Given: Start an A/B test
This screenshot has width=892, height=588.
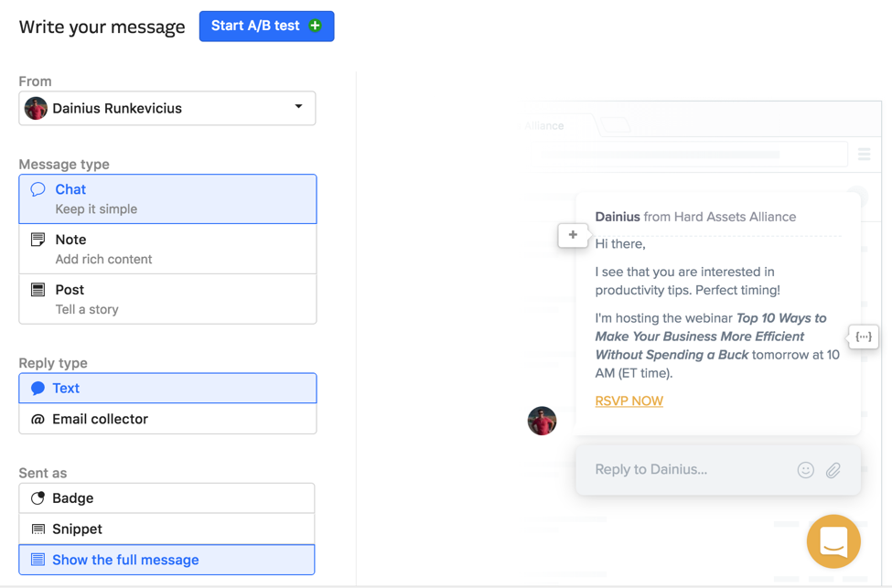Looking at the screenshot, I should pos(256,26).
